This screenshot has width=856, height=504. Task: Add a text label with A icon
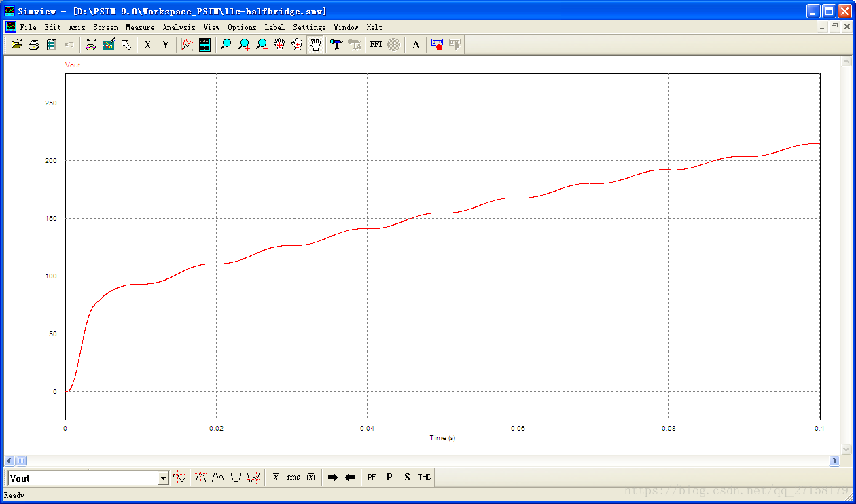[416, 45]
